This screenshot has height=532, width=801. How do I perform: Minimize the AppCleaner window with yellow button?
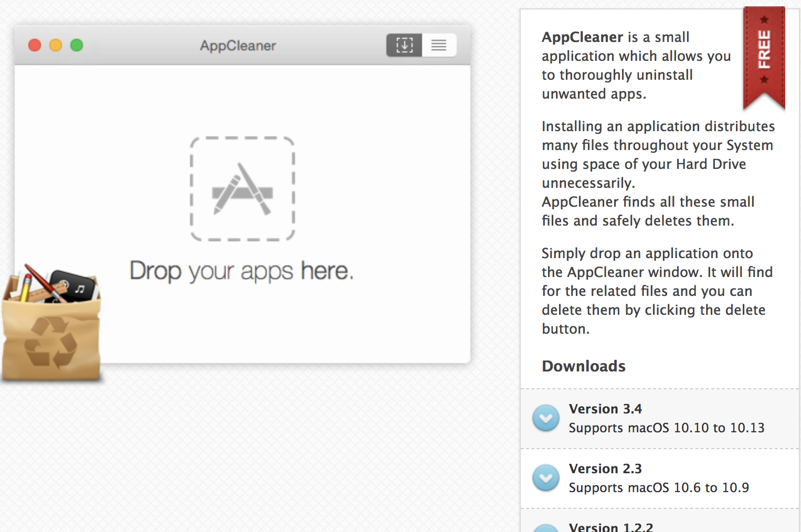pyautogui.click(x=56, y=45)
